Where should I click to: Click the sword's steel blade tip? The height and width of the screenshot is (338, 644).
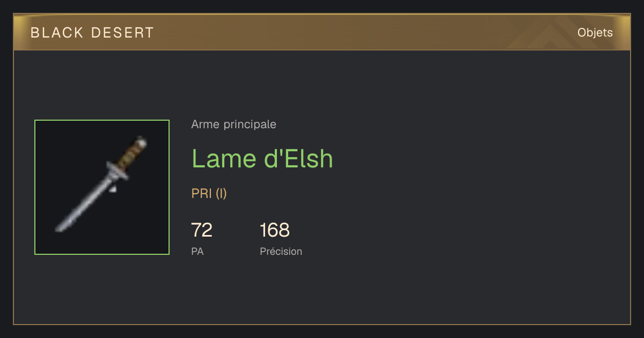[x=60, y=226]
